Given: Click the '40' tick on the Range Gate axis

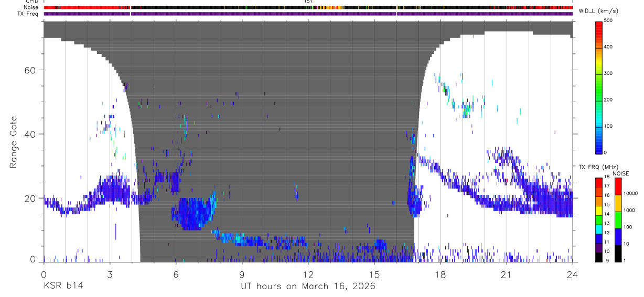Looking at the screenshot, I should click(29, 134).
